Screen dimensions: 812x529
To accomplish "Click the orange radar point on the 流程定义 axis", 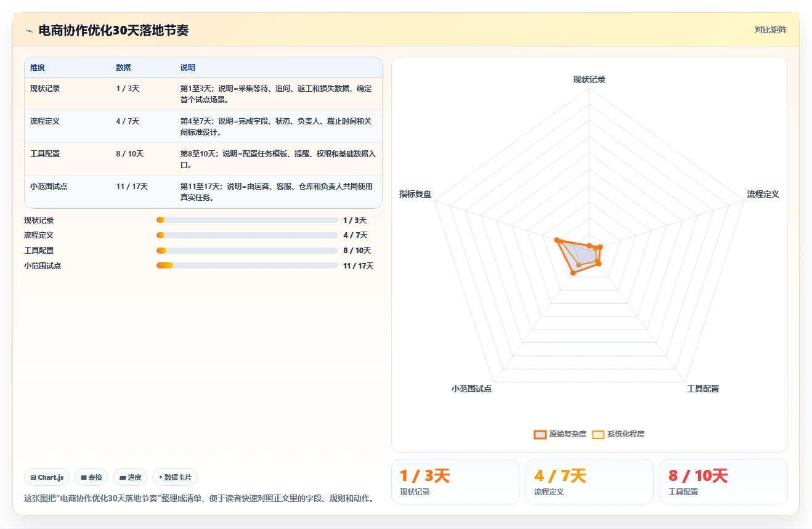I will pyautogui.click(x=601, y=248).
